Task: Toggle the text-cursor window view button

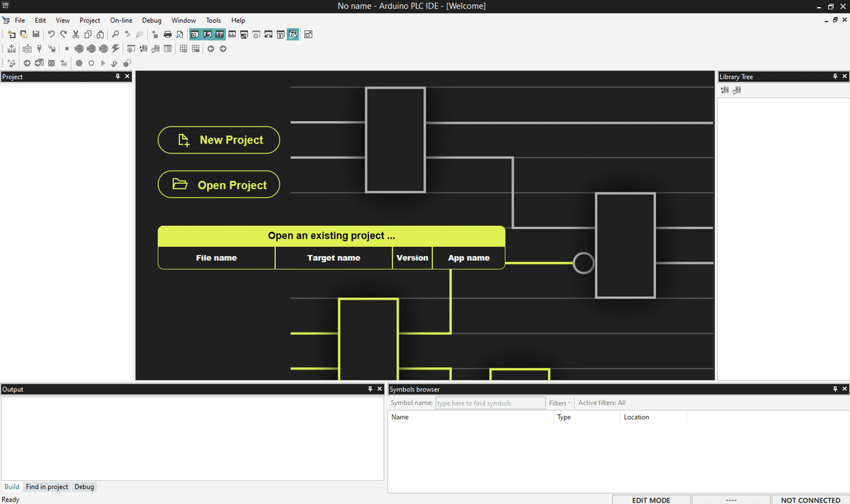Action: click(x=280, y=34)
